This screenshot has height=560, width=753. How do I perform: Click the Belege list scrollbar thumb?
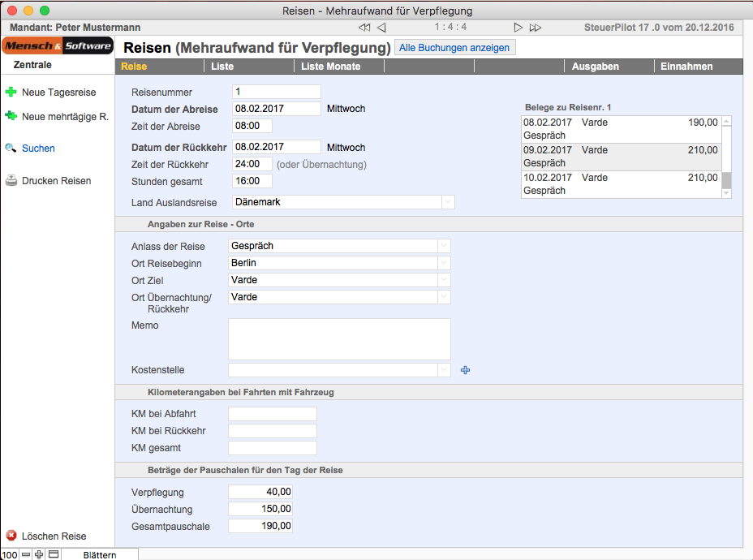[x=726, y=181]
